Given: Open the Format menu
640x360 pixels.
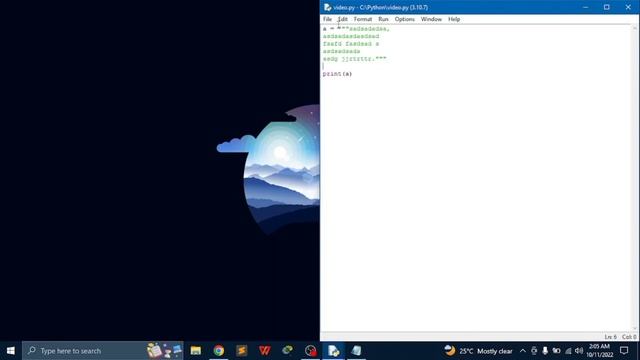Looking at the screenshot, I should 363,19.
